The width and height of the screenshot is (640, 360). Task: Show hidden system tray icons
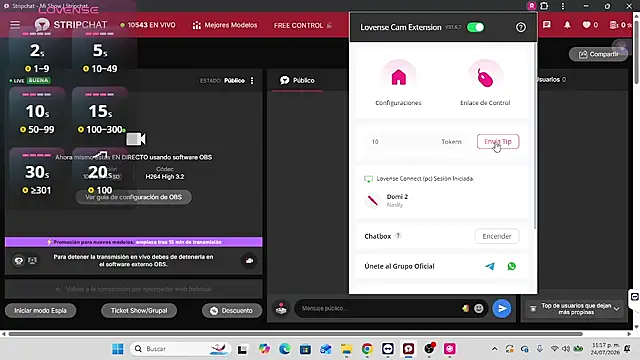point(494,349)
